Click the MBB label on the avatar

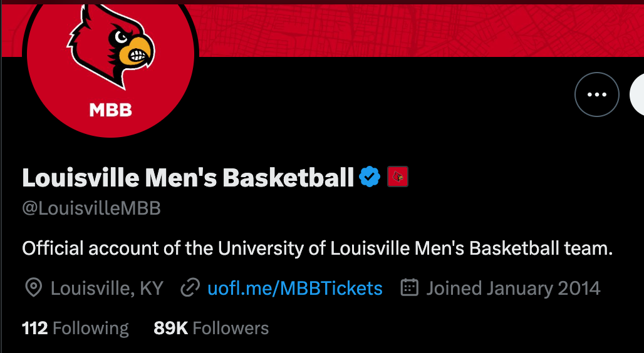(x=111, y=110)
